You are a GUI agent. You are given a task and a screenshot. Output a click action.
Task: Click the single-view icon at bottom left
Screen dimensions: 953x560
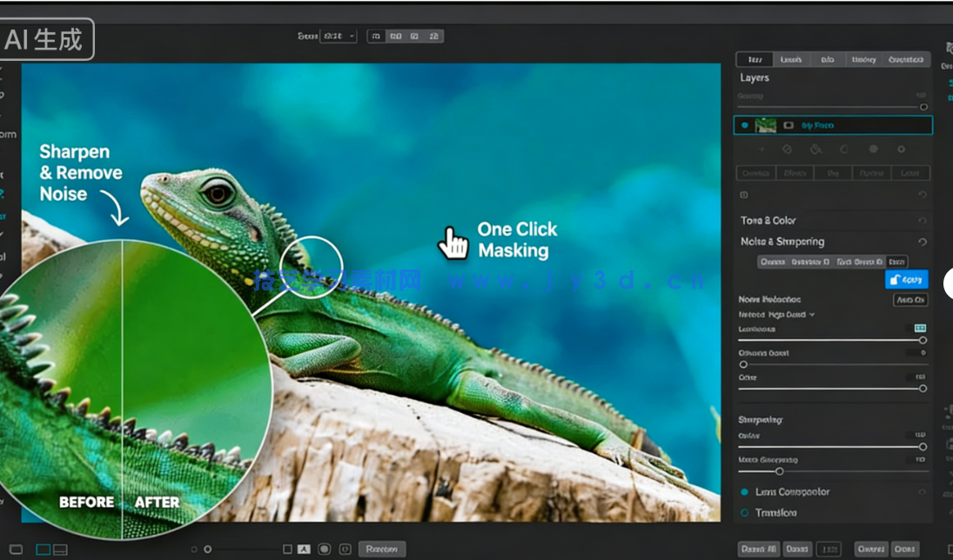(16, 550)
